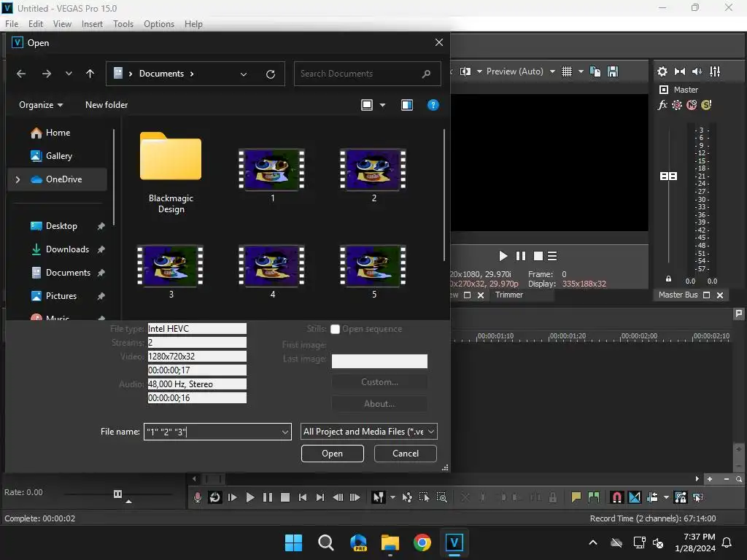Click Copy Snapshot to Clipboard icon
Image resolution: width=747 pixels, height=560 pixels.
coord(595,71)
